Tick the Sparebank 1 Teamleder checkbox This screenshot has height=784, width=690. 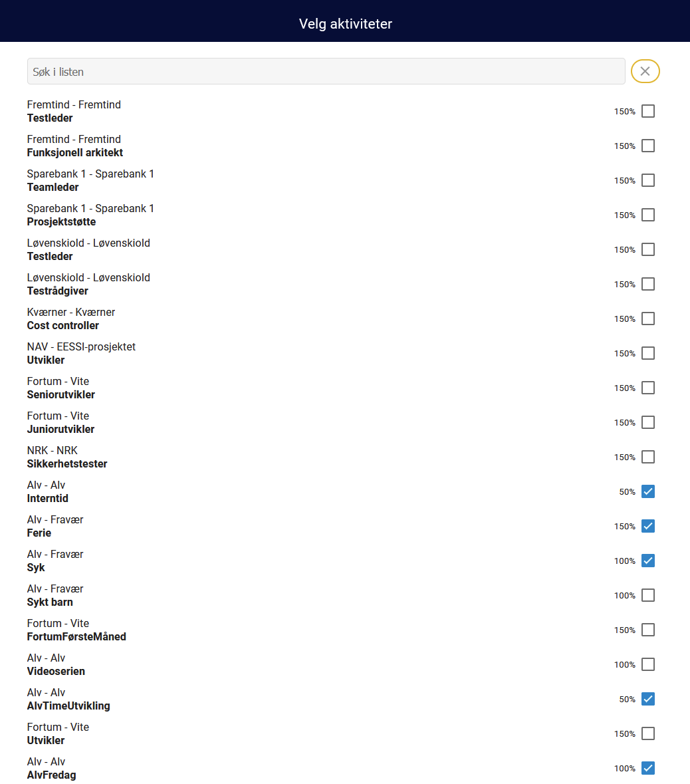(648, 180)
